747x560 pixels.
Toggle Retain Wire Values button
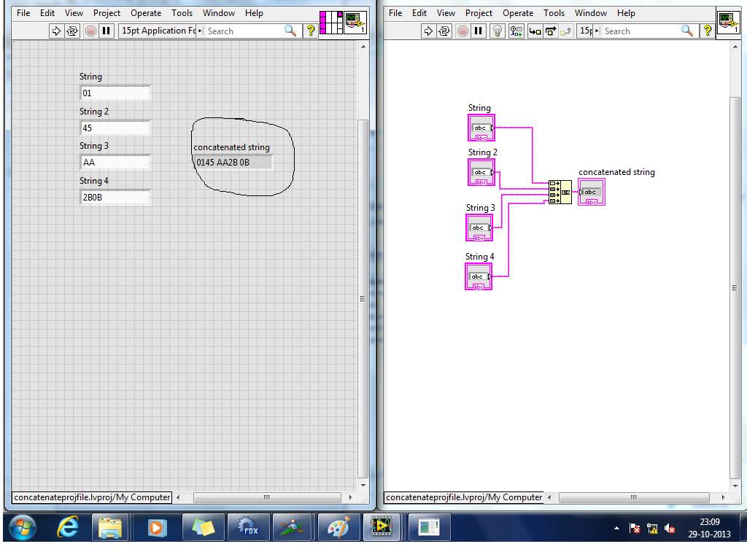pyautogui.click(x=516, y=31)
